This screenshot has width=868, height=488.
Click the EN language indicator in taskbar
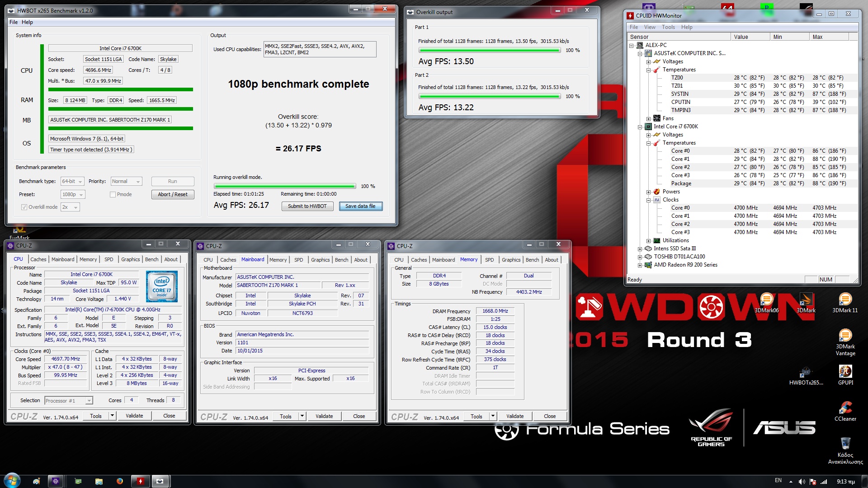(778, 480)
